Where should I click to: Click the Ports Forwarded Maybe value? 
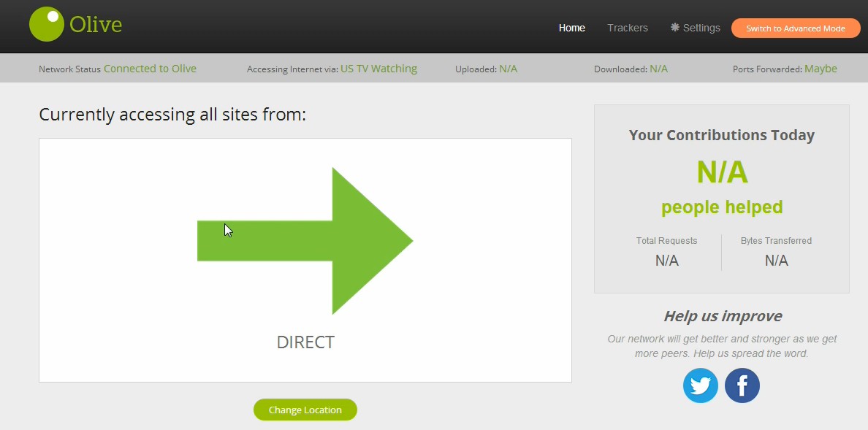(821, 69)
